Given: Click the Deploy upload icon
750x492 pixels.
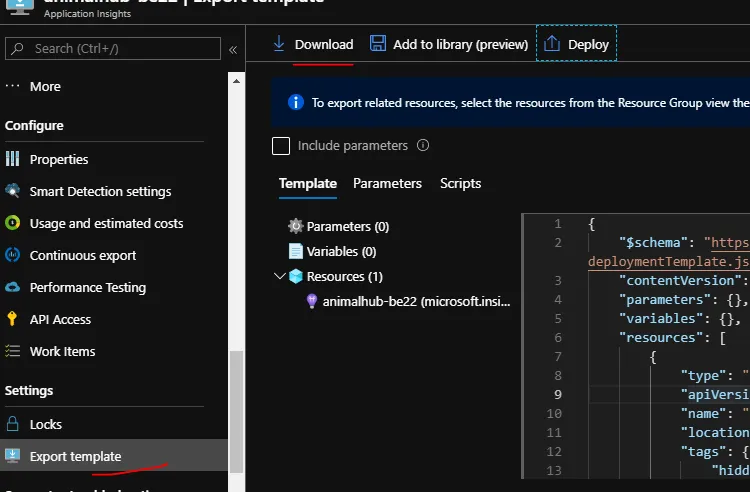Looking at the screenshot, I should pos(551,44).
